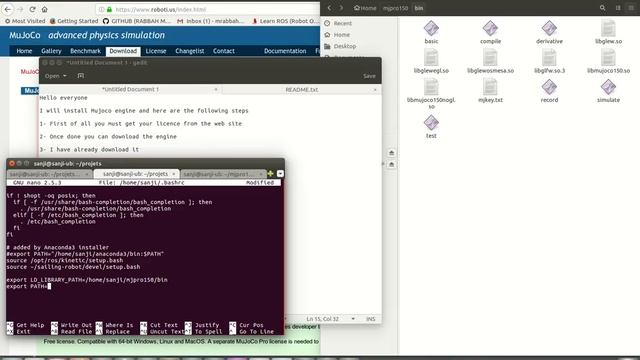
Task: Select the mjkey.txt license file
Action: tap(490, 91)
